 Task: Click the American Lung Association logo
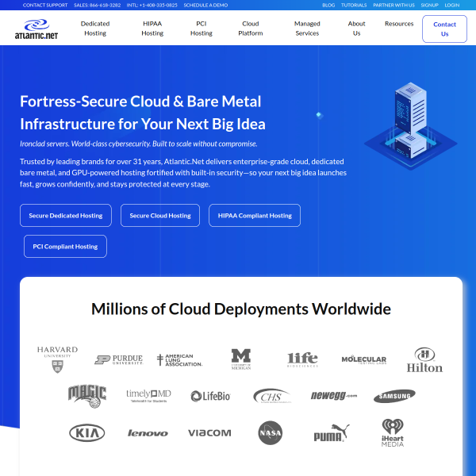click(x=179, y=359)
